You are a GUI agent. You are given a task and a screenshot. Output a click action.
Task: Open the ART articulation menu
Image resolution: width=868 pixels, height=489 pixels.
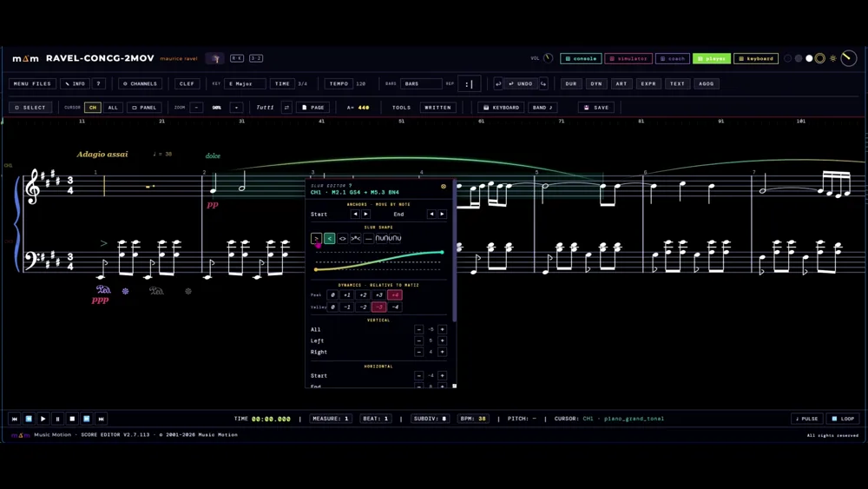(621, 83)
